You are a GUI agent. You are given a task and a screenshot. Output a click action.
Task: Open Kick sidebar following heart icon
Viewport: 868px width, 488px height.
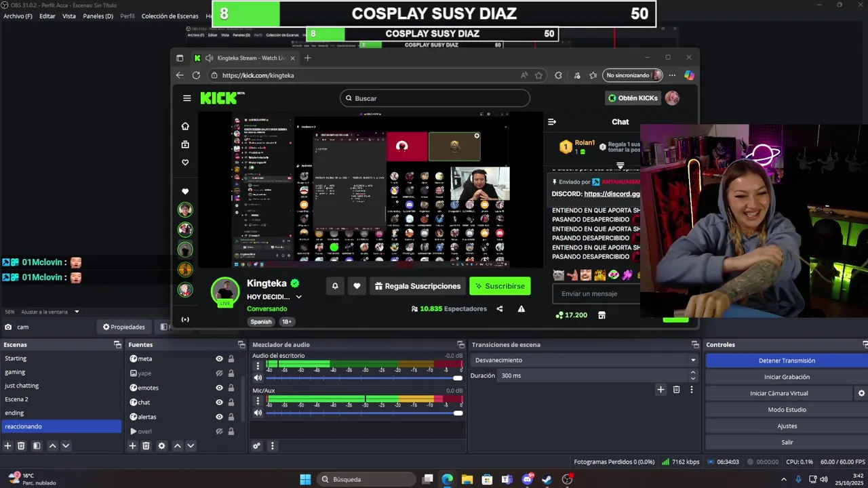pyautogui.click(x=185, y=163)
